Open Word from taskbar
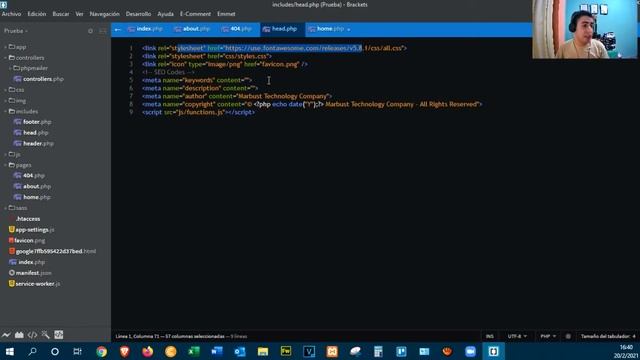The image size is (640, 360). coord(217,351)
